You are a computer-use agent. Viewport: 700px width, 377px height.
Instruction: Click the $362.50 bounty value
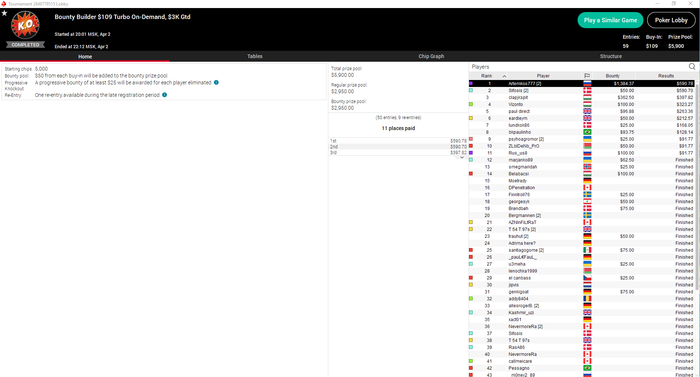(626, 97)
